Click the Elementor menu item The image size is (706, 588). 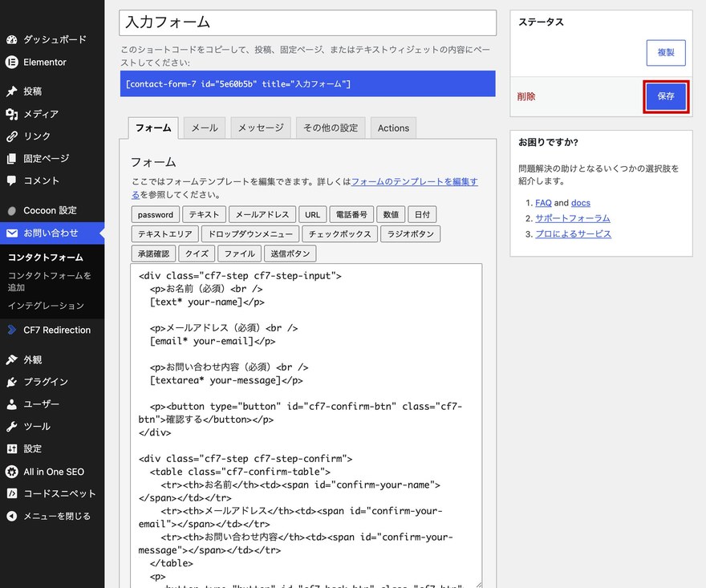52,62
